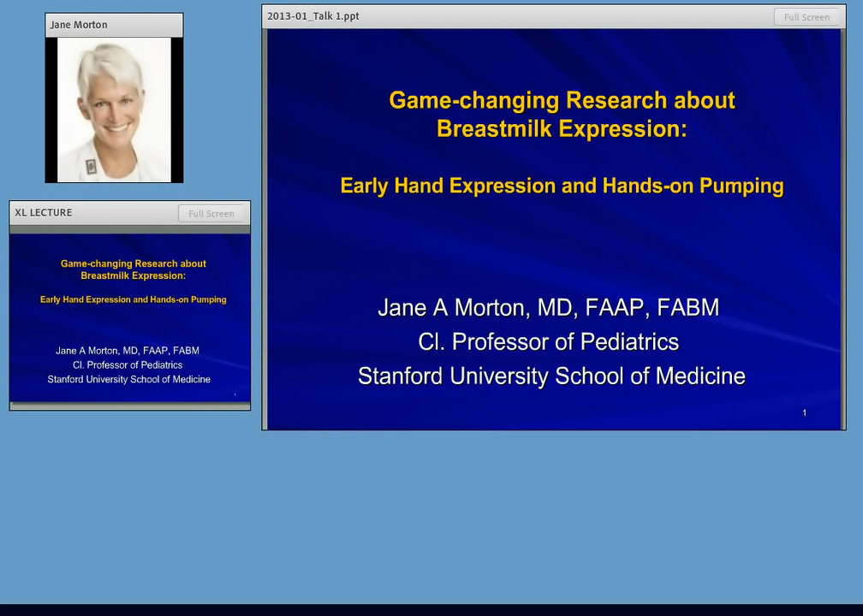863x616 pixels.
Task: Click the 'XL LECTURE' panel title
Action: click(x=44, y=212)
